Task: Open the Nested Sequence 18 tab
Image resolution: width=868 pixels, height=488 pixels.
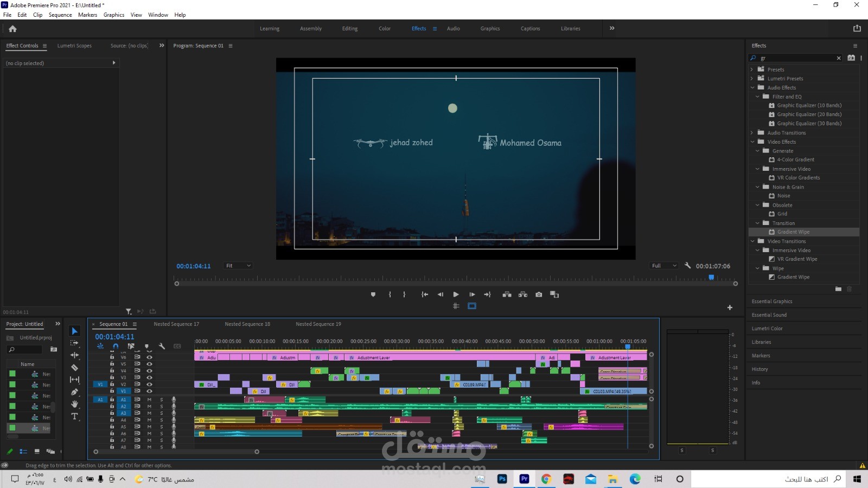Action: click(x=247, y=324)
